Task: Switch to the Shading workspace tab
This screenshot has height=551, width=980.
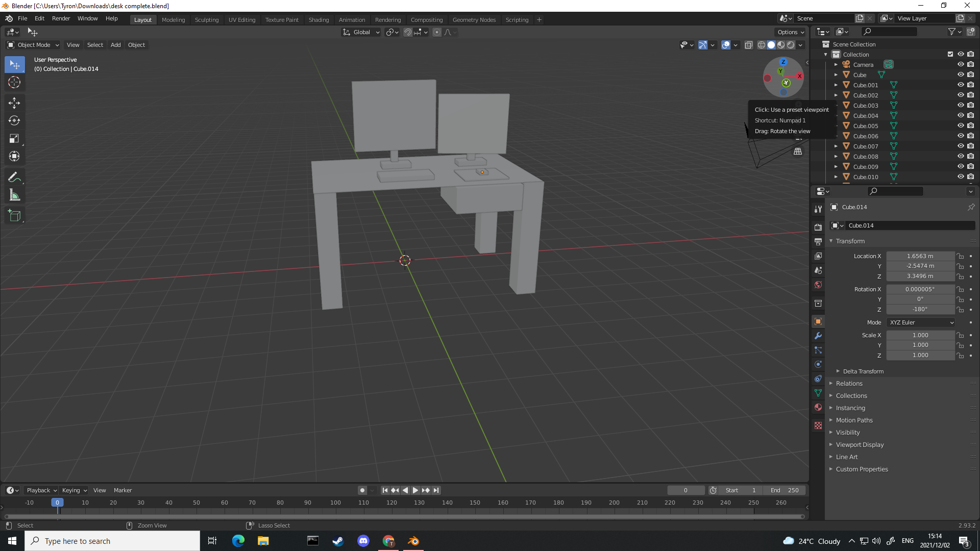Action: tap(318, 19)
